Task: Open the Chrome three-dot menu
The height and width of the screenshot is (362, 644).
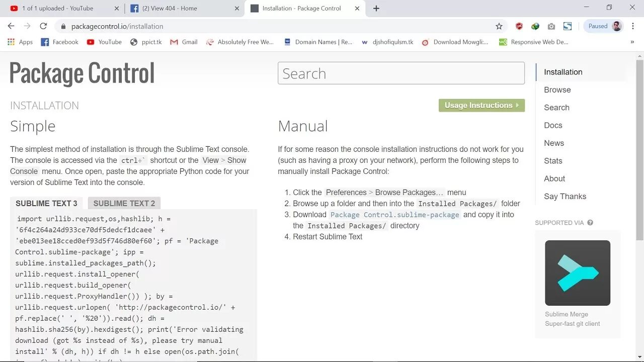Action: pyautogui.click(x=633, y=26)
